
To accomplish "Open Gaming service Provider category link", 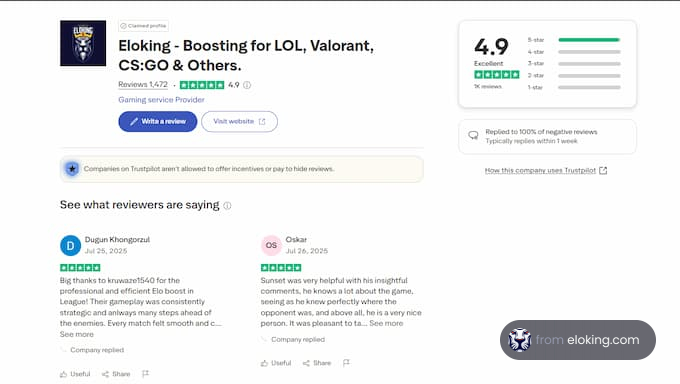I will coord(161,100).
